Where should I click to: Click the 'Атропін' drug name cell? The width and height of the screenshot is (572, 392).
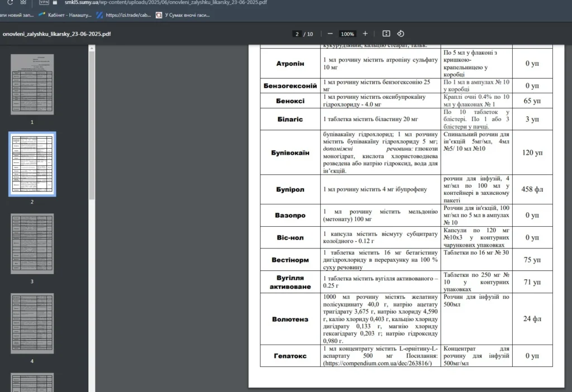[x=290, y=64]
